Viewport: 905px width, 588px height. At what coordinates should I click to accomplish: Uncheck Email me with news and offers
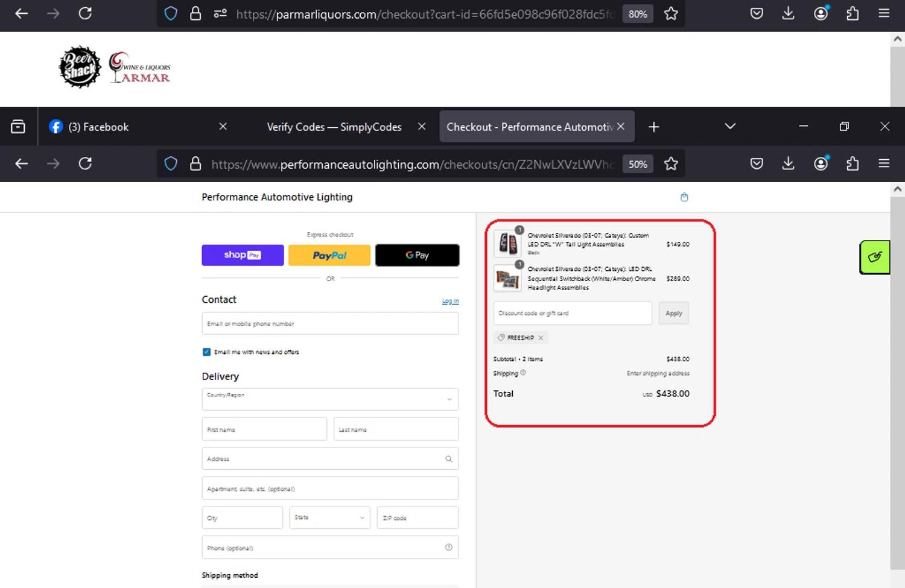pos(206,352)
